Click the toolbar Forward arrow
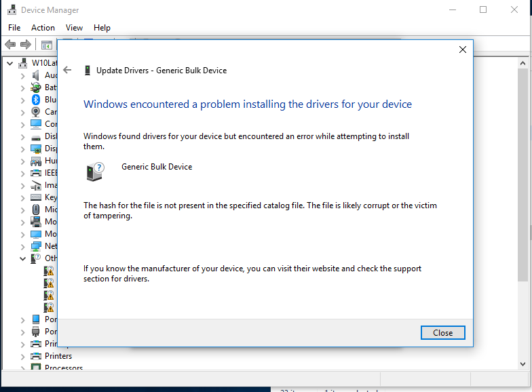This screenshot has width=532, height=392. 26,45
